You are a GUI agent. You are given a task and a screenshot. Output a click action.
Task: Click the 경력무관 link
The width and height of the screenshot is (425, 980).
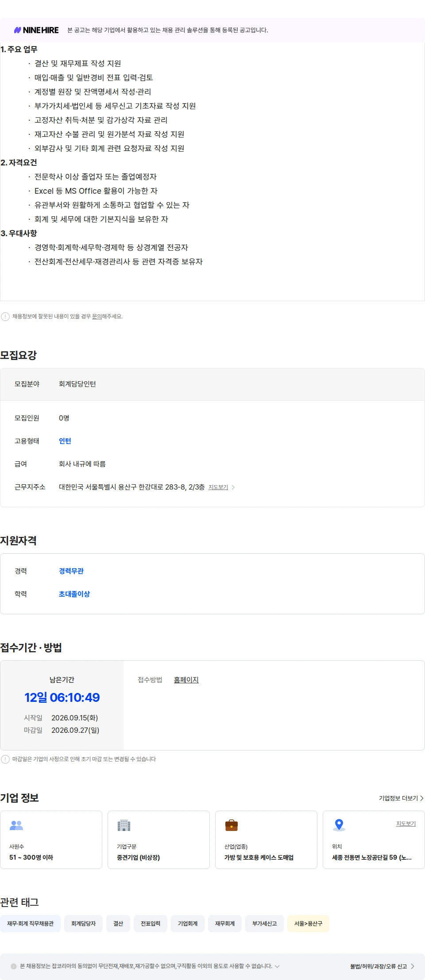point(71,571)
